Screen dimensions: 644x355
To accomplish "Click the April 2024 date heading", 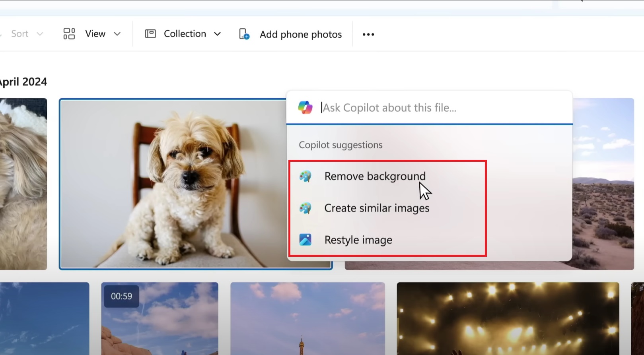I will pyautogui.click(x=23, y=82).
